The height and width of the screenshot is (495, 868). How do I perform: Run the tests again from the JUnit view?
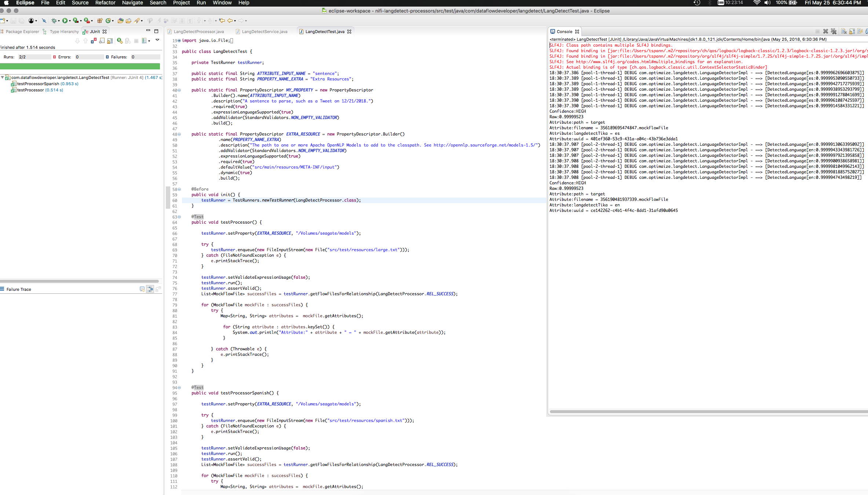[120, 41]
